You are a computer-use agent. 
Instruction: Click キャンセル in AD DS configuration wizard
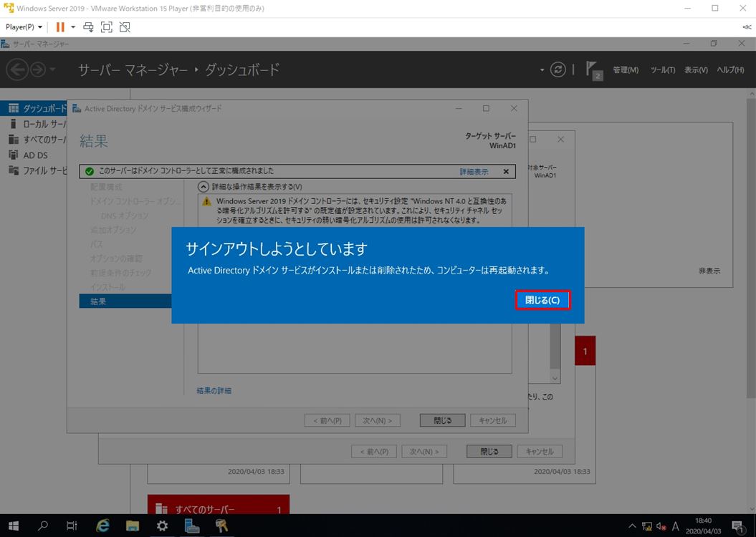(493, 420)
